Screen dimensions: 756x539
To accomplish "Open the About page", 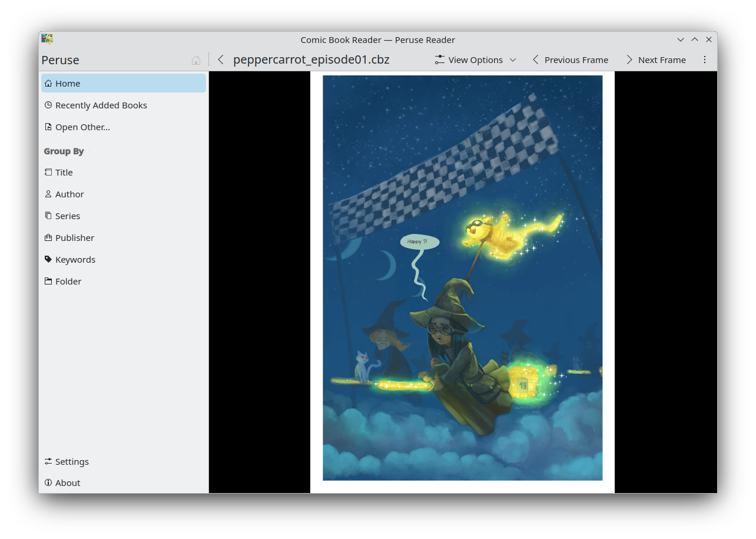I will (x=68, y=483).
